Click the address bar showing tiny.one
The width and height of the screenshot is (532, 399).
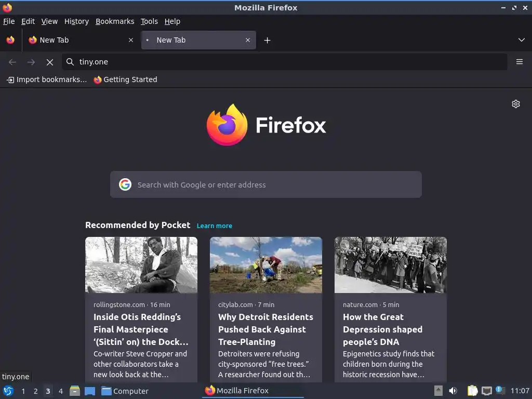point(284,62)
